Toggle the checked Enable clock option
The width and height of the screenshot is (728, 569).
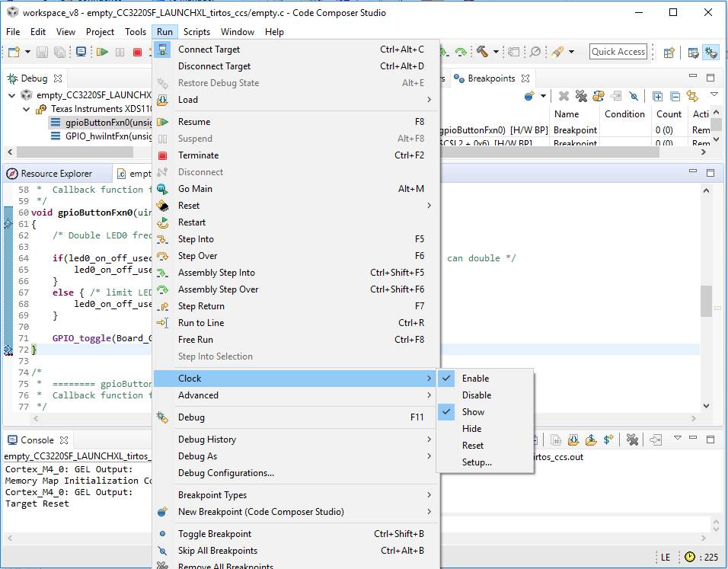[475, 379]
